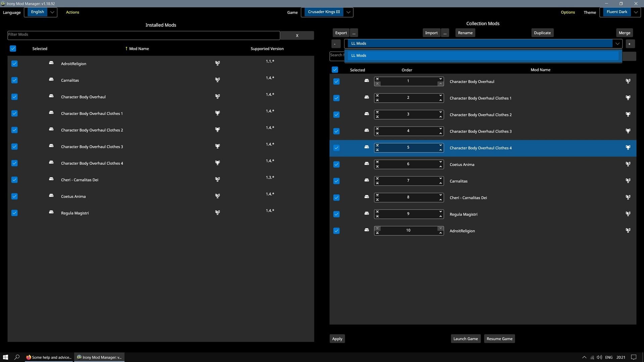This screenshot has height=362, width=644.
Task: Uncheck AdroitReligion in the collection list
Action: coord(336,231)
